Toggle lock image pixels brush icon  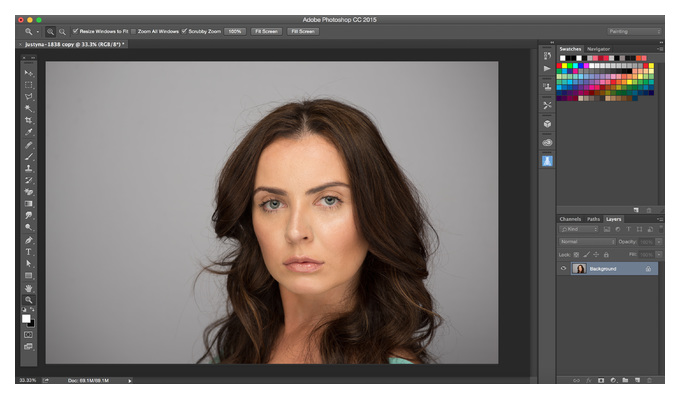coord(586,255)
